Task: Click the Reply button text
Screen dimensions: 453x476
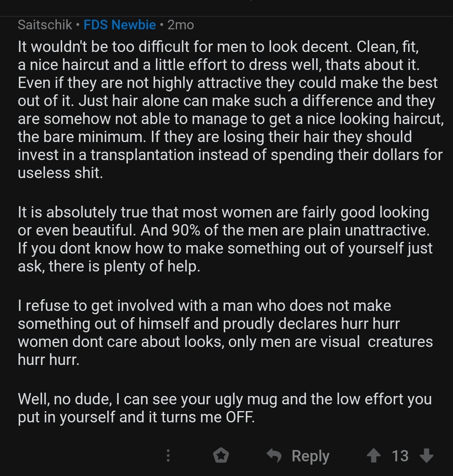Action: (310, 456)
